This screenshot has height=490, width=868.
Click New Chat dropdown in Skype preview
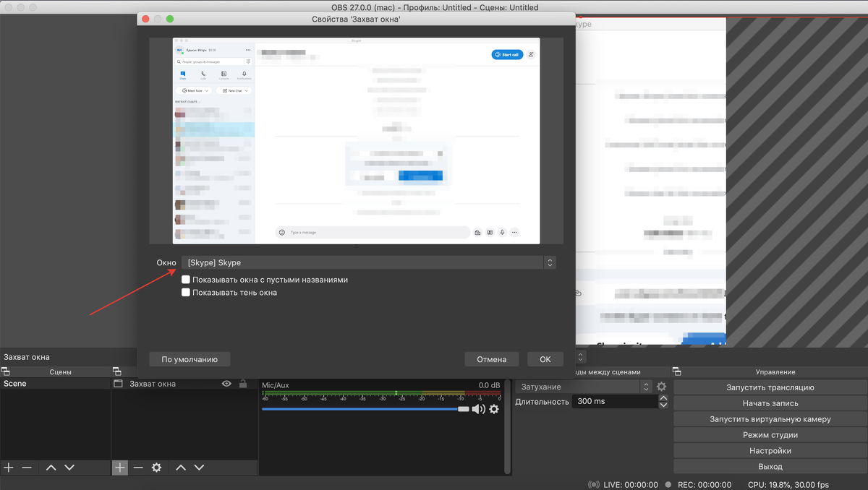(235, 90)
